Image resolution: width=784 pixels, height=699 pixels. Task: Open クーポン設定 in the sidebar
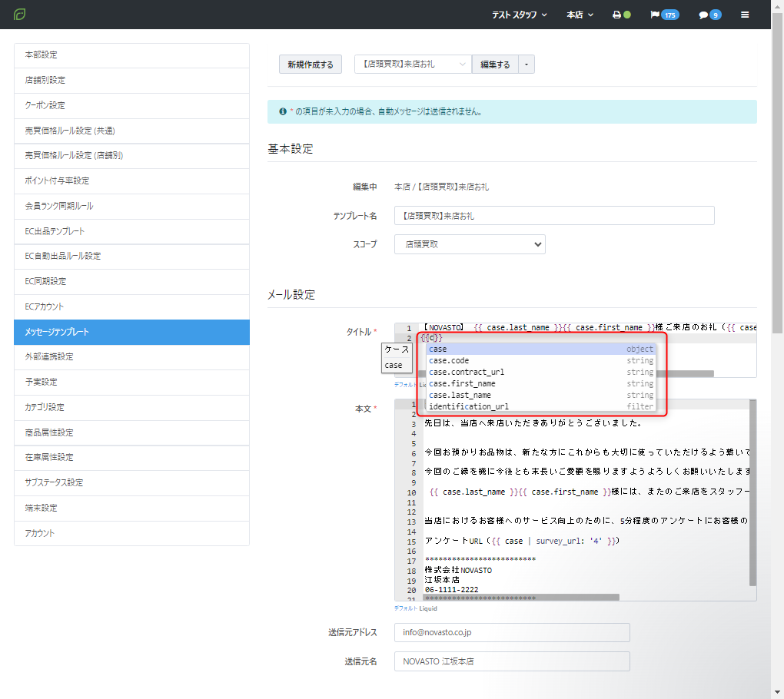pyautogui.click(x=131, y=105)
